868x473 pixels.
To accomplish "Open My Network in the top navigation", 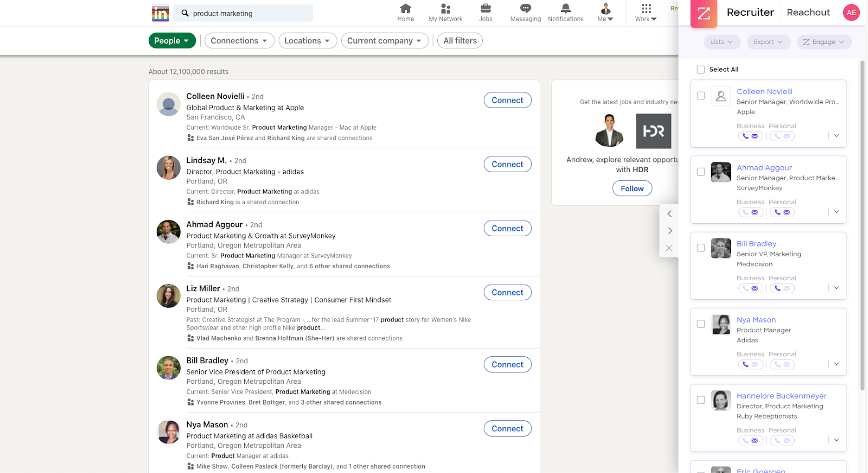I will point(445,13).
